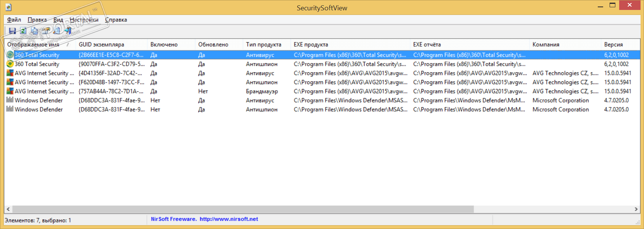
Task: Click the Включено column header
Action: [x=164, y=45]
